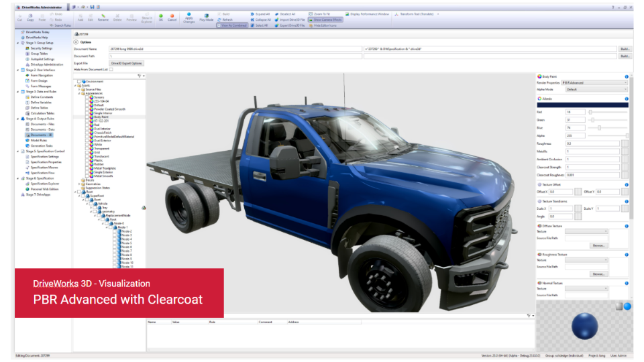Collapse the Stage 4: Output Rules section

pyautogui.click(x=17, y=119)
